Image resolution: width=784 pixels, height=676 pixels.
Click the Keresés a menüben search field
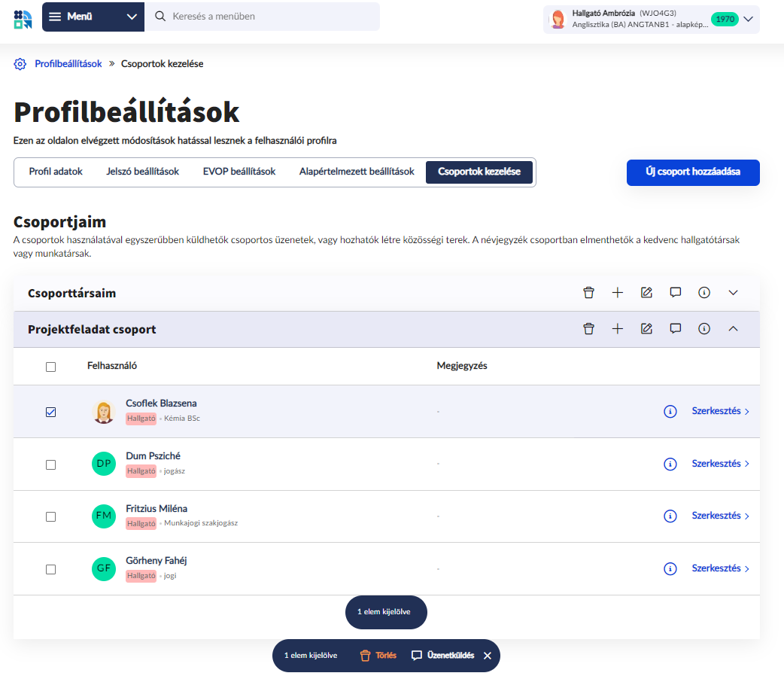point(263,17)
